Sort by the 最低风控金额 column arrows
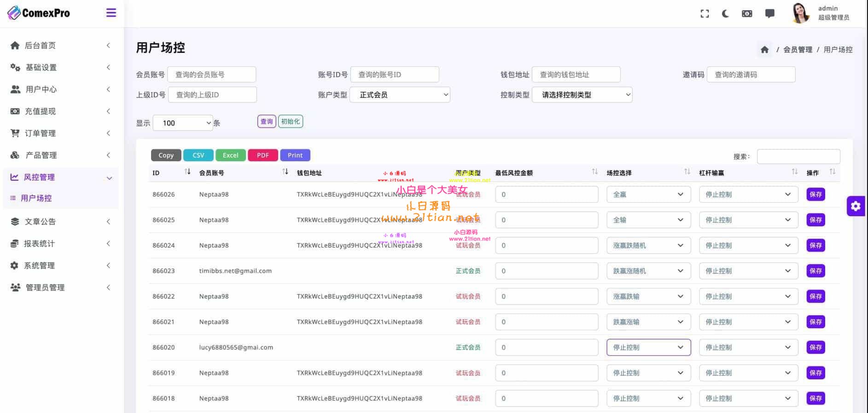Screen dimensions: 868x413 [594, 171]
